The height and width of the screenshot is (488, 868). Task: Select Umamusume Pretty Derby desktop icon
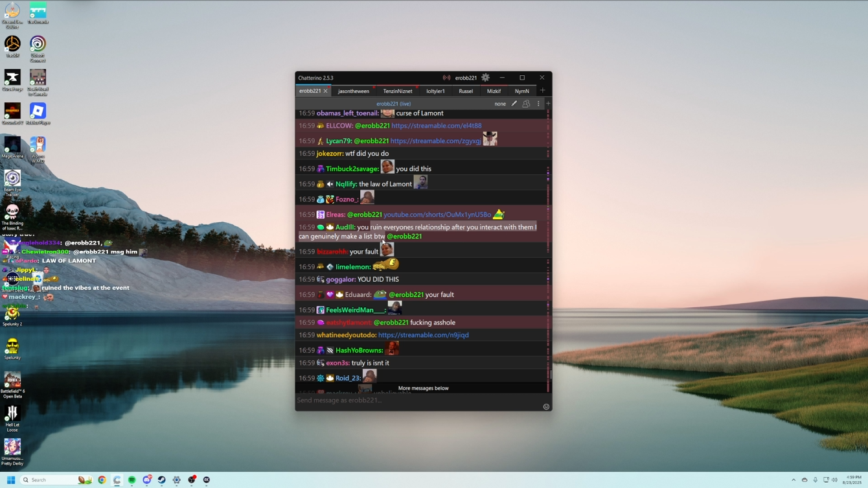tap(12, 452)
